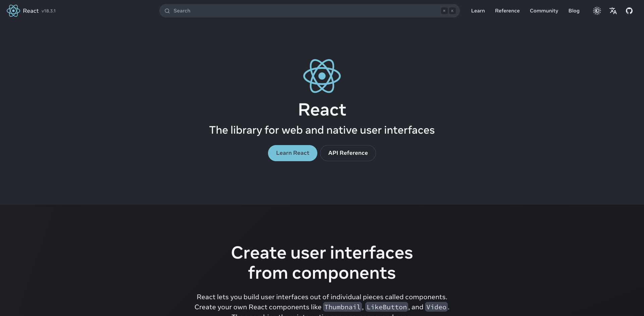Click "The library for web and native user interfaces"
The height and width of the screenshot is (316, 644).
tap(322, 130)
